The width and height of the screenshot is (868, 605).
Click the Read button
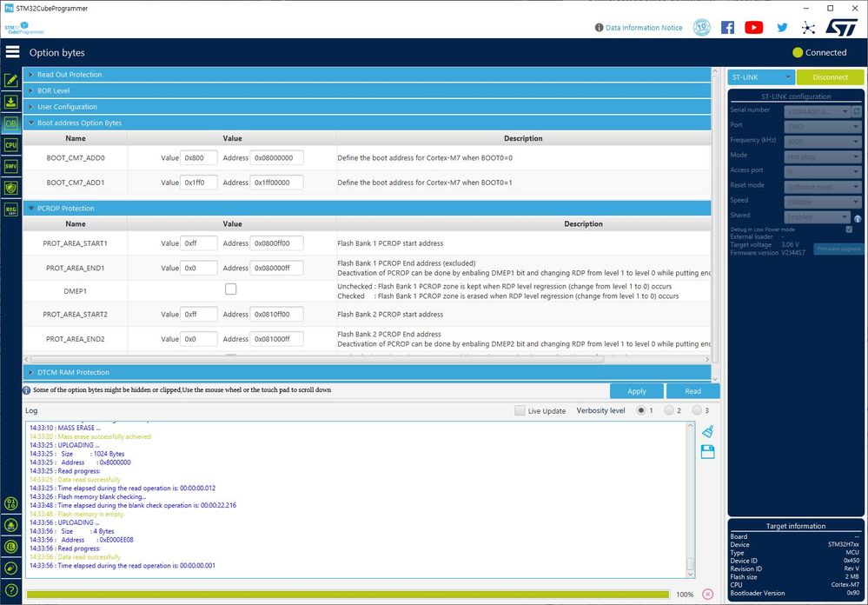(693, 391)
